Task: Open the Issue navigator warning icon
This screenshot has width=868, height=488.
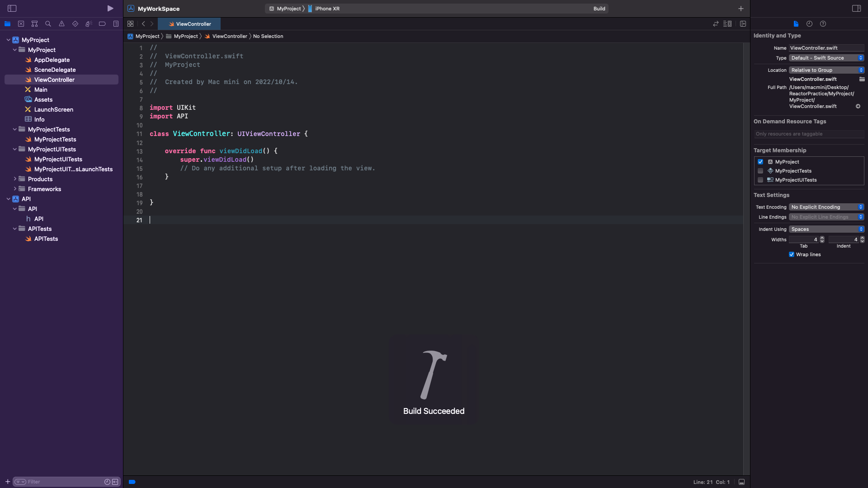Action: click(x=61, y=24)
